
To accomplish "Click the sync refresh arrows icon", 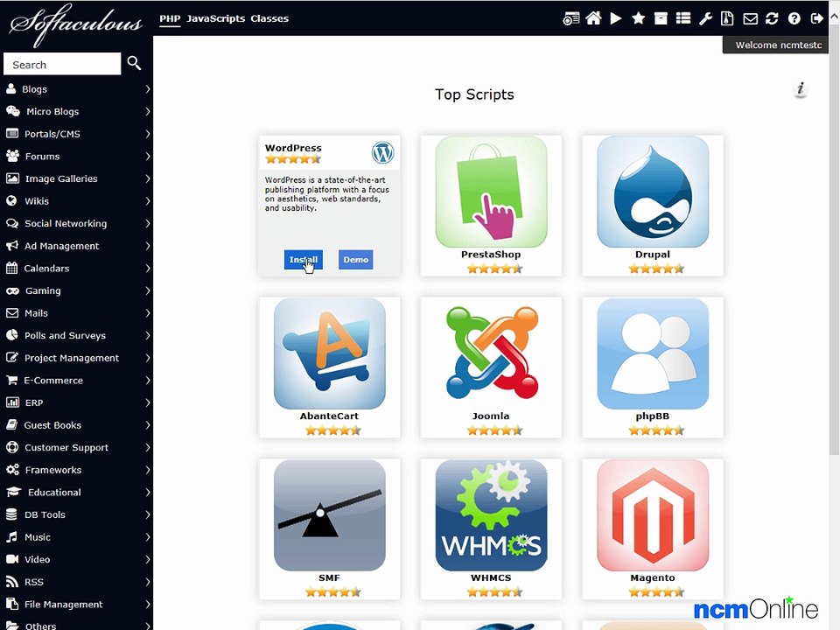I will coord(772,18).
